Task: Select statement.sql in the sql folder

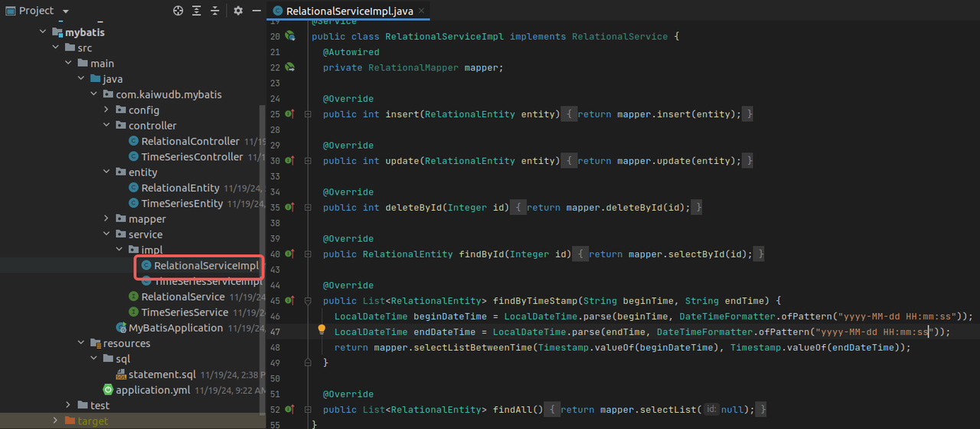Action: pyautogui.click(x=162, y=375)
